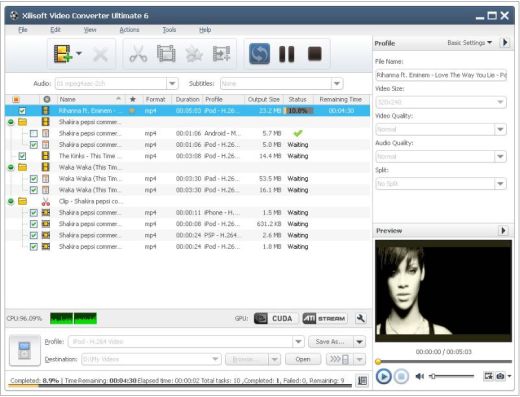Viewport: 520px width, 397px height.
Task: Open the Split dropdown
Action: [x=500, y=184]
